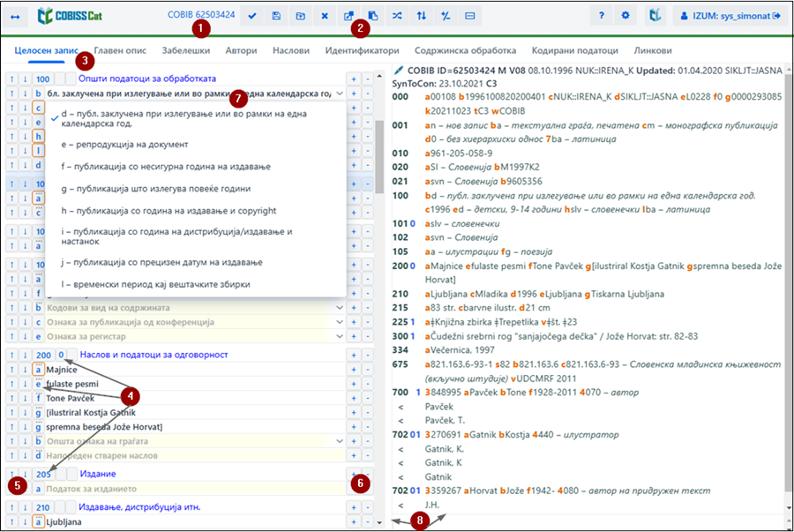
Task: Switch to the Кодирани податоци tab
Action: tap(574, 50)
